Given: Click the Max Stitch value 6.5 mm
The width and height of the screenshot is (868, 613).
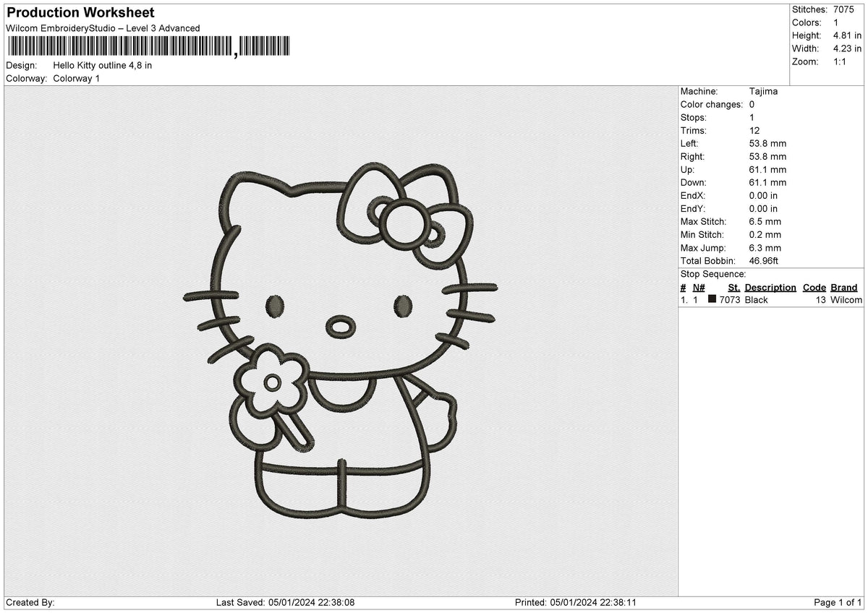Looking at the screenshot, I should [x=765, y=221].
